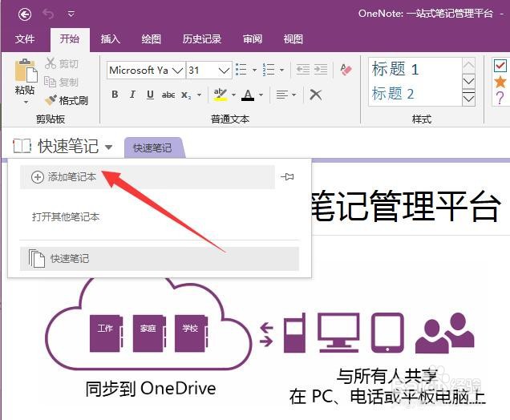Expand the paragraph alignment dropdown arrow
Image resolution: width=510 pixels, height=420 pixels.
coord(294,95)
